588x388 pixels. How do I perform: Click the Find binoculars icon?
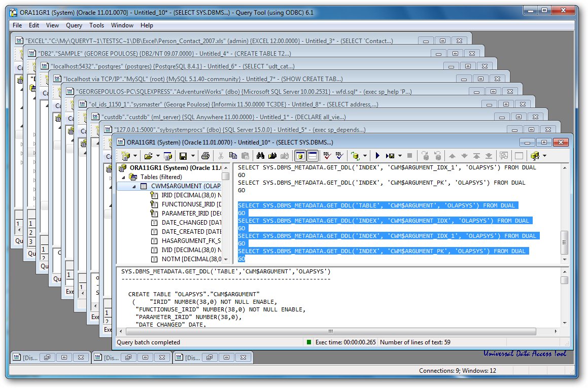261,156
